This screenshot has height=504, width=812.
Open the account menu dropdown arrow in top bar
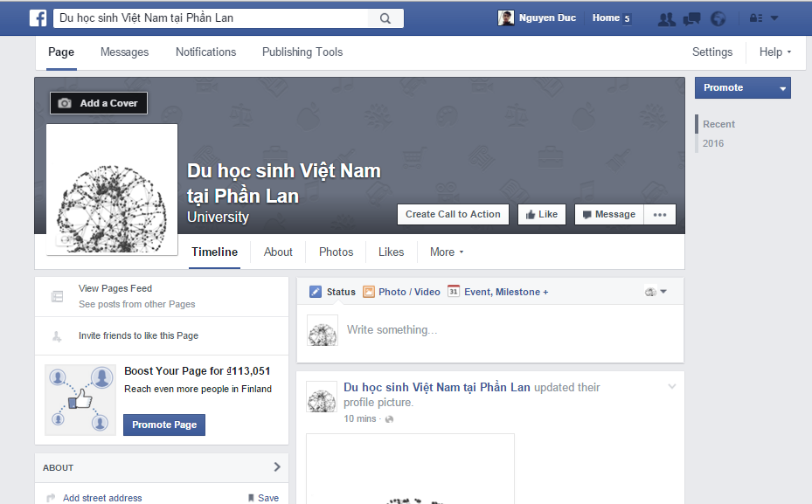774,18
